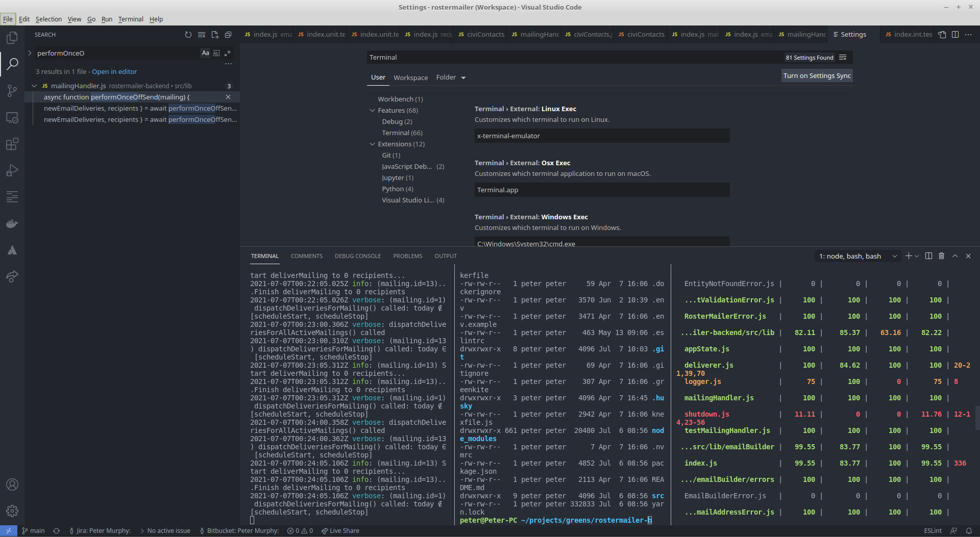Click the Turn on Settings Sync button
The height and width of the screenshot is (537, 980).
coord(817,75)
